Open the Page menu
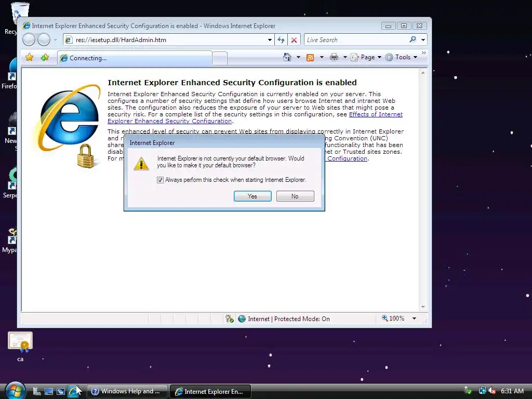Screen dimensions: 532x399 pos(366,57)
